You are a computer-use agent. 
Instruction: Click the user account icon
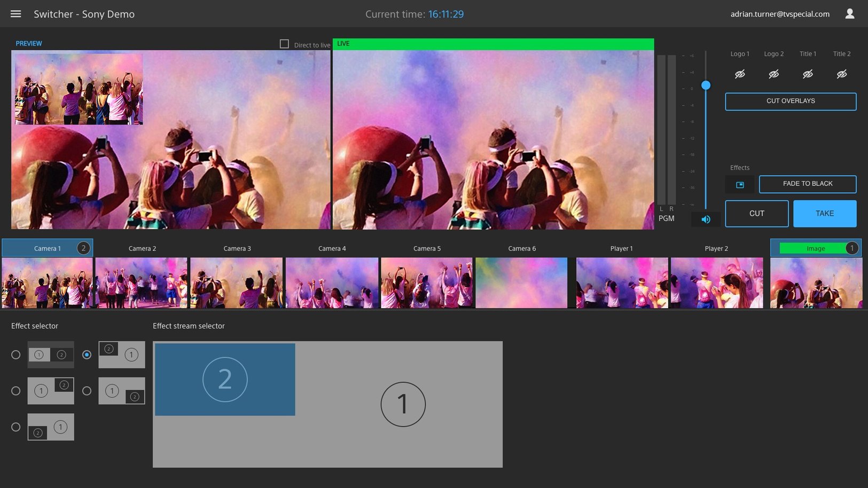[850, 13]
